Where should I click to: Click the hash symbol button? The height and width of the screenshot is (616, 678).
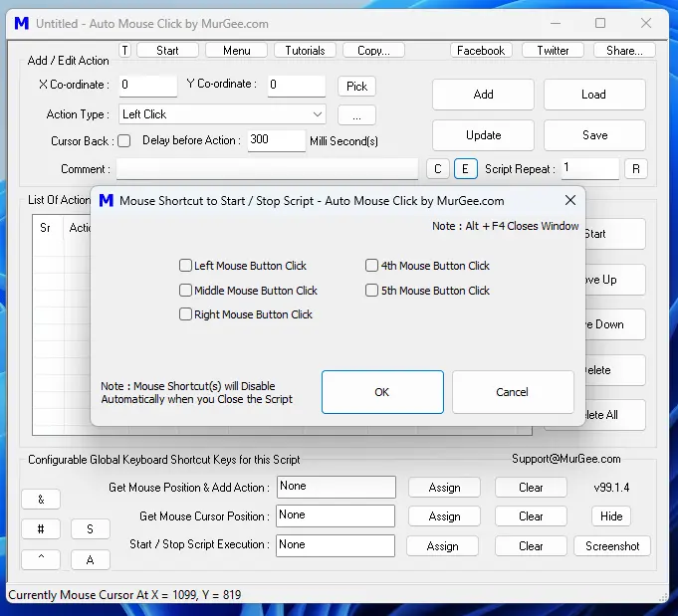41,529
